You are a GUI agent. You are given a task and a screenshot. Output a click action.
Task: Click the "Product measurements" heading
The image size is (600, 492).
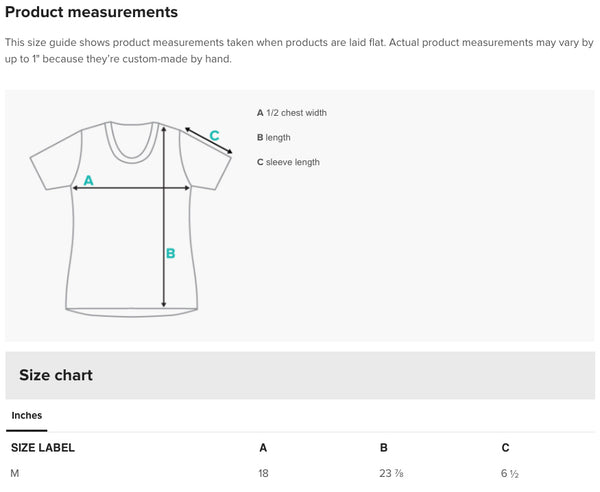coord(92,13)
